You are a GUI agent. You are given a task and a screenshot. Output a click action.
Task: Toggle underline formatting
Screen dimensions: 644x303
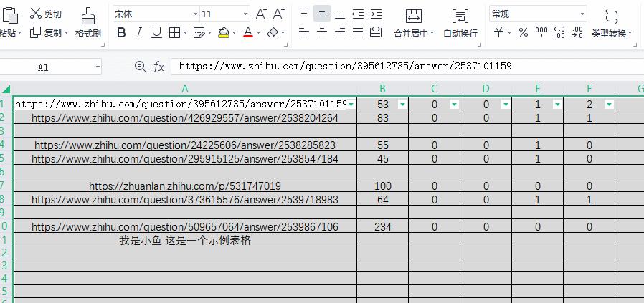point(156,32)
